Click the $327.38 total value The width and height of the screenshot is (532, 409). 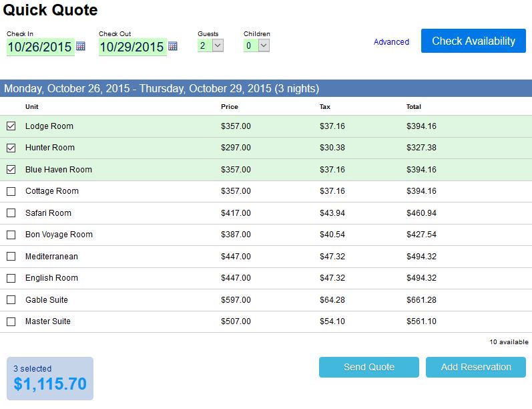(x=421, y=148)
